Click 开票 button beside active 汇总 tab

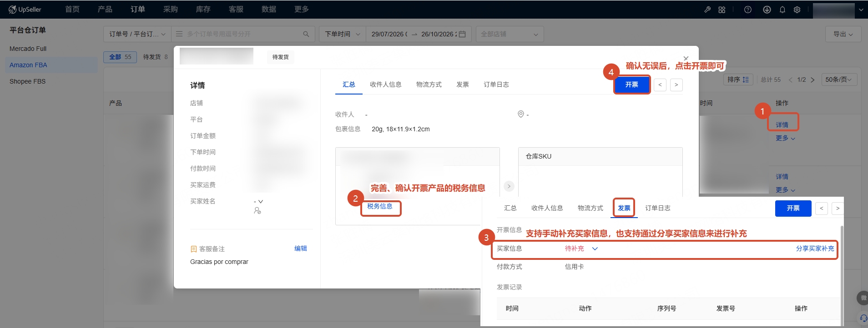point(632,85)
